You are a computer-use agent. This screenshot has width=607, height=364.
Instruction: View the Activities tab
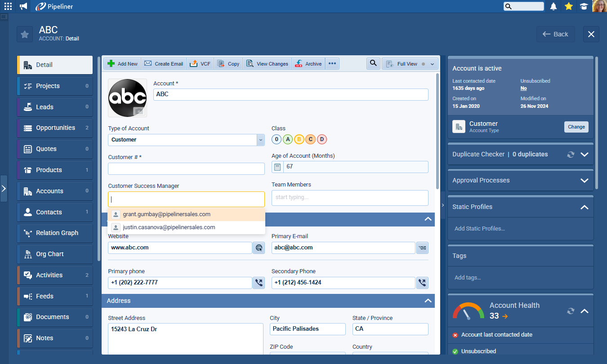point(55,275)
